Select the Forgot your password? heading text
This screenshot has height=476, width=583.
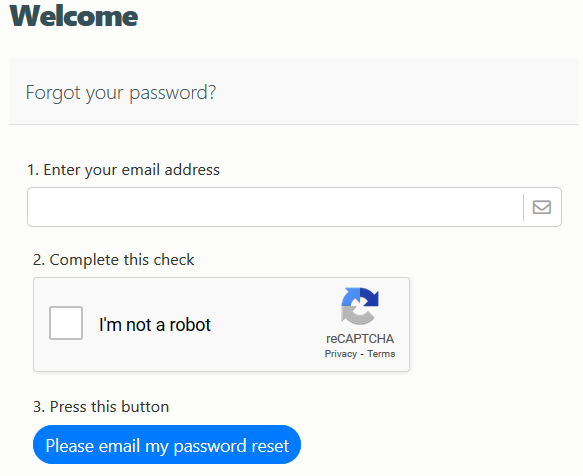121,92
